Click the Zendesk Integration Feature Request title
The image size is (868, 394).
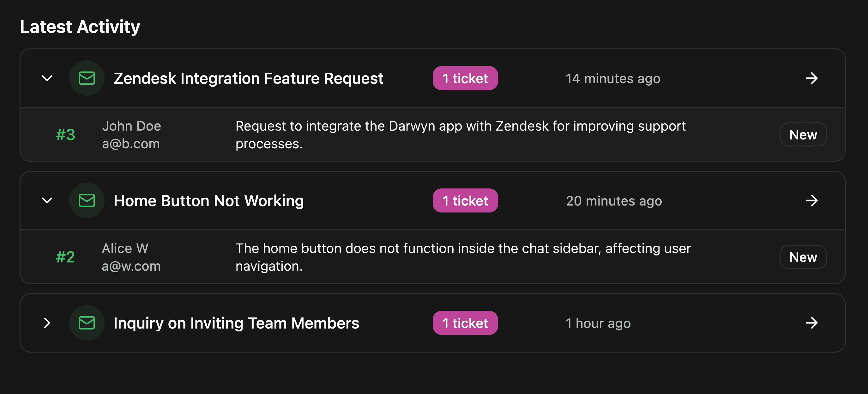[248, 79]
